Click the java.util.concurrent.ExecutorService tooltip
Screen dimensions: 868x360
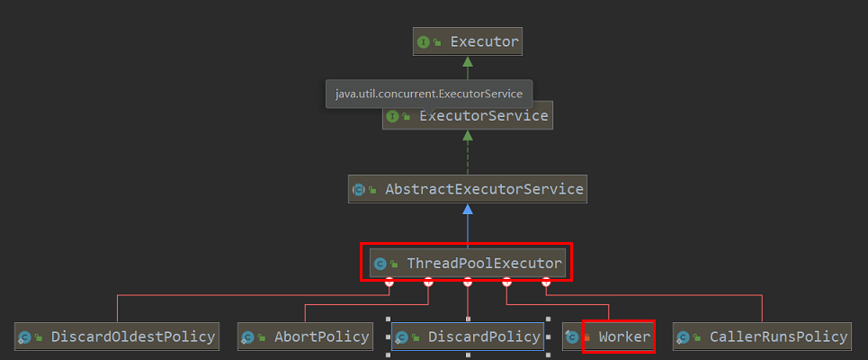click(429, 94)
